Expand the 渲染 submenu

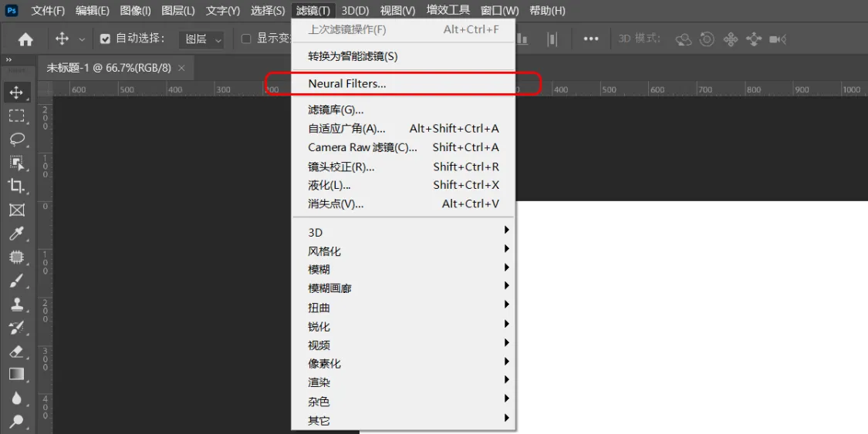pyautogui.click(x=404, y=382)
